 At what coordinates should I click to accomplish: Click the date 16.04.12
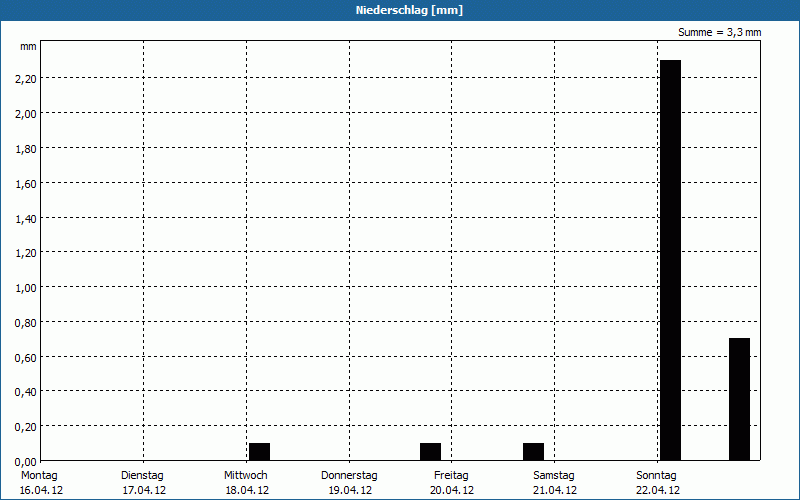pyautogui.click(x=41, y=490)
